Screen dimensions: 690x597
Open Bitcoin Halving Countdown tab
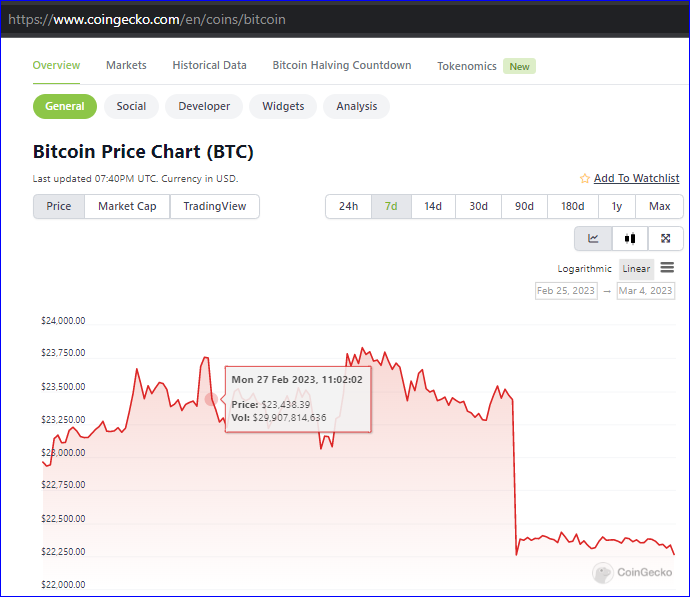pos(342,65)
